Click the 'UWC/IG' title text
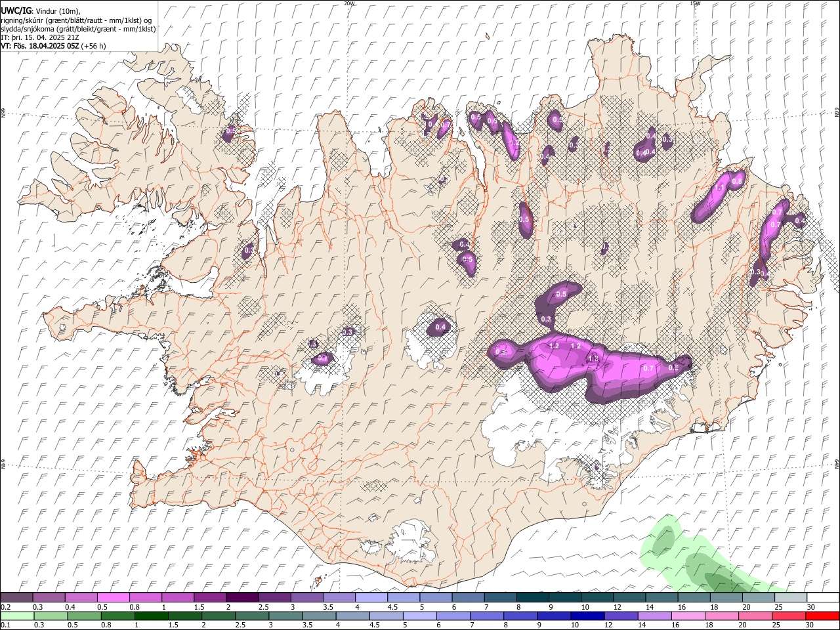This screenshot has width=840, height=630. click(x=16, y=11)
